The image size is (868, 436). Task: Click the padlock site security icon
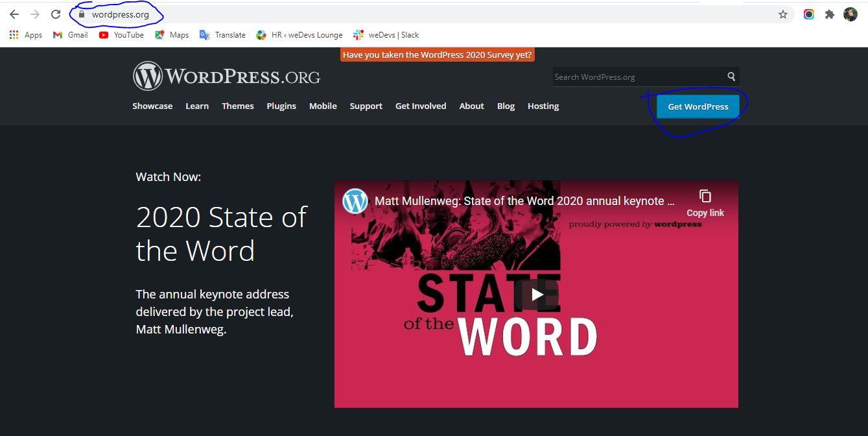pos(82,14)
